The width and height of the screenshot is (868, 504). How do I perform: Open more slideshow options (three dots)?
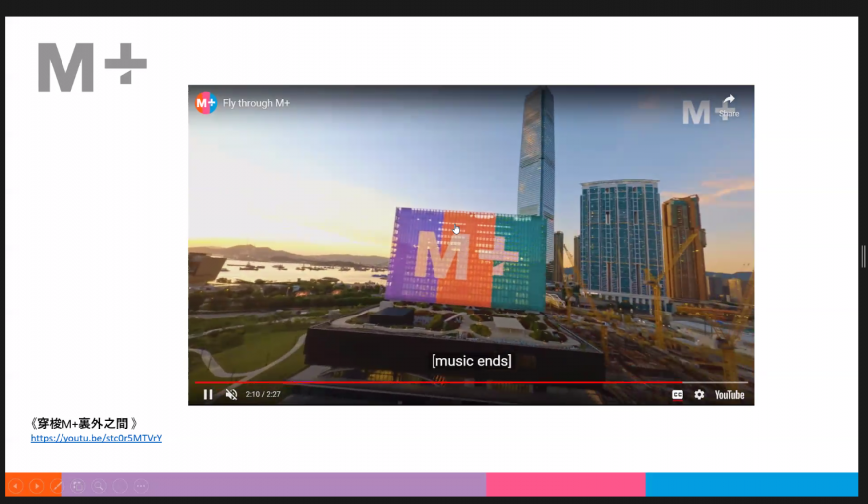point(141,486)
